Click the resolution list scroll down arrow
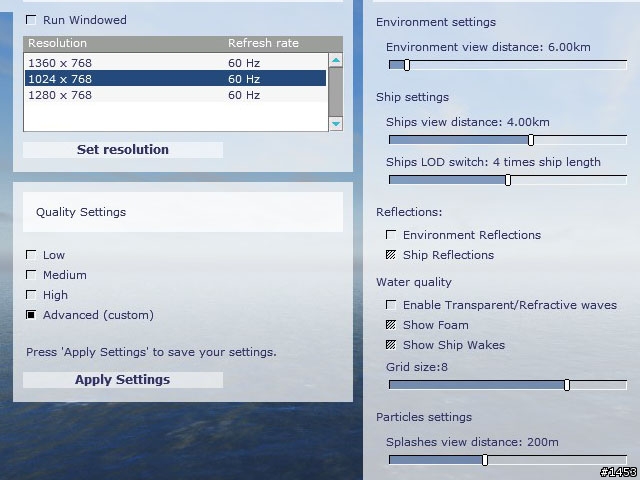Image resolution: width=640 pixels, height=480 pixels. tap(336, 124)
